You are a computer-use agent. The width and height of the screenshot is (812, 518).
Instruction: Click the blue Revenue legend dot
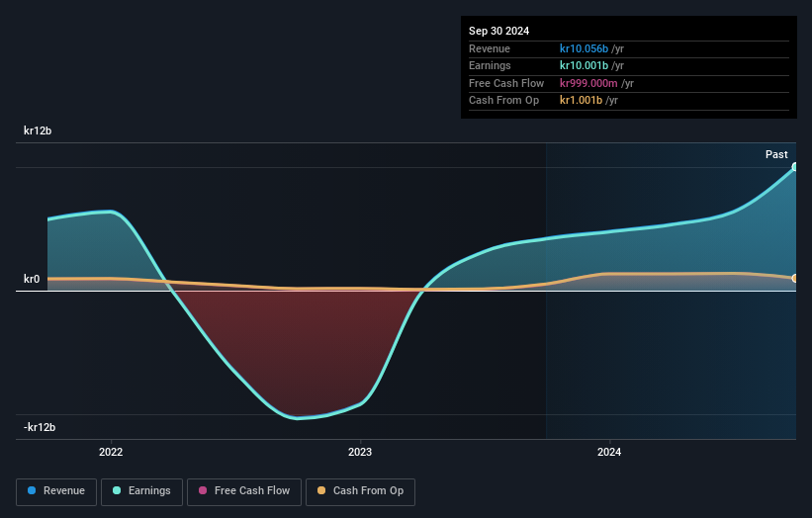point(32,490)
